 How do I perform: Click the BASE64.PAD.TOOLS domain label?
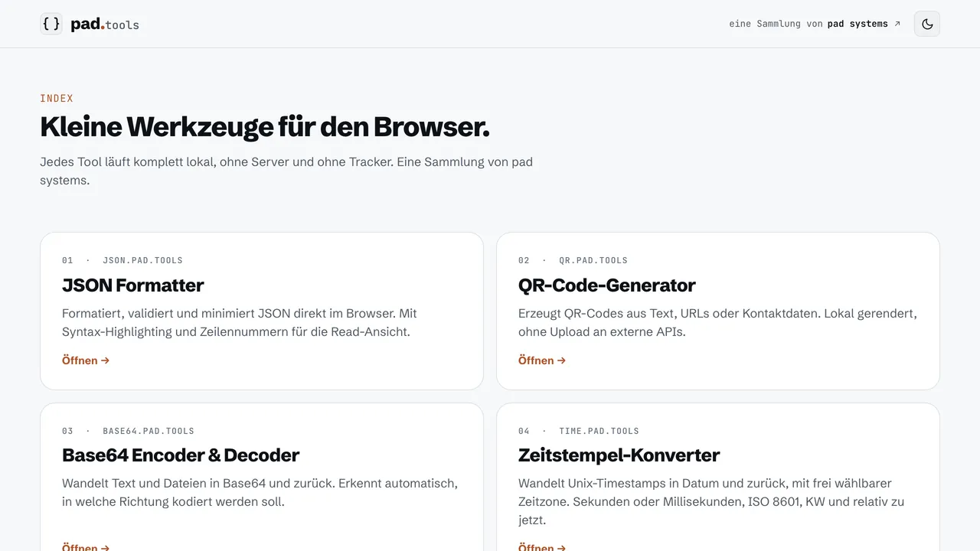149,431
